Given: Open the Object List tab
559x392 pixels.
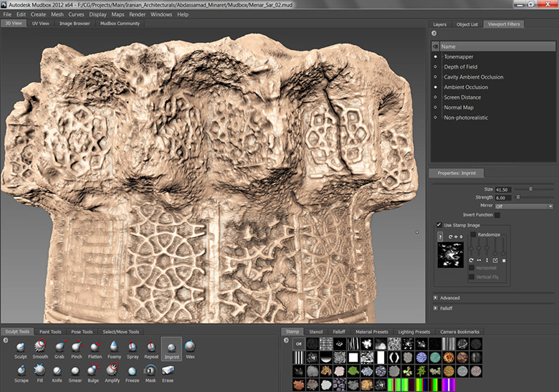Looking at the screenshot, I should click(x=467, y=24).
